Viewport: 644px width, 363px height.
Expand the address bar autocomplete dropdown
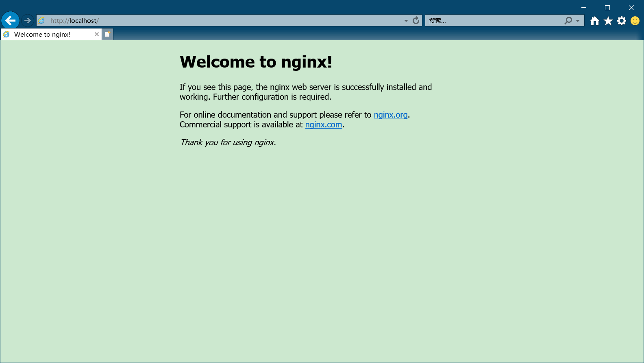406,21
